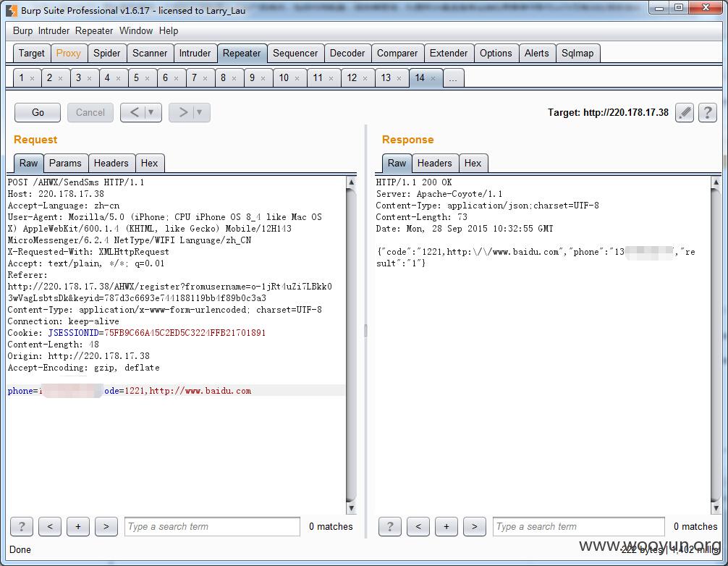Click the pencil edit target icon
Image resolution: width=728 pixels, height=566 pixels.
685,113
